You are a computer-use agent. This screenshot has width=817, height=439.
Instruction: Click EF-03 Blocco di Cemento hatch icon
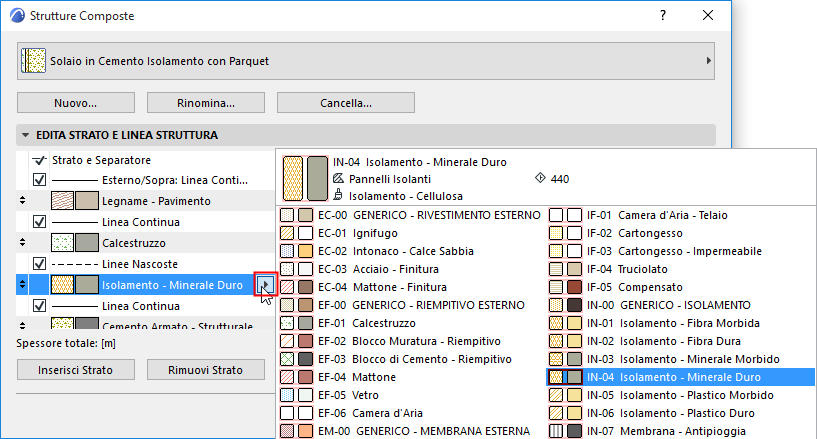(287, 359)
